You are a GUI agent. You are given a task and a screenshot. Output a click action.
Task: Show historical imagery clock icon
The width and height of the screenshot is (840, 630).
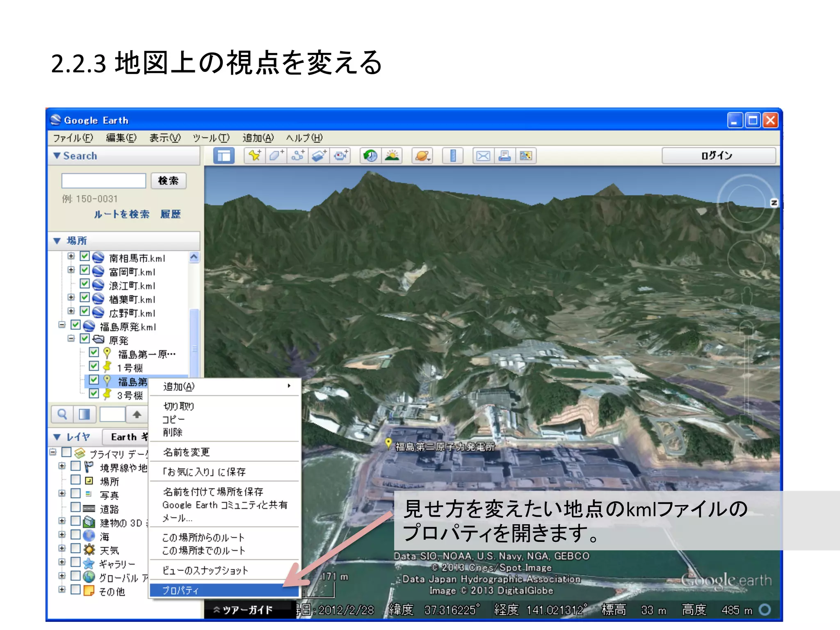[x=371, y=156]
